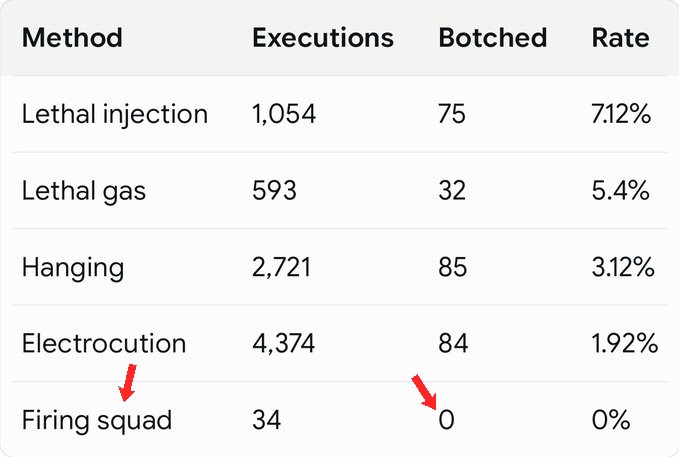Select the Lethal injection row label
Viewport: 679px width, 457px height.
pos(115,115)
